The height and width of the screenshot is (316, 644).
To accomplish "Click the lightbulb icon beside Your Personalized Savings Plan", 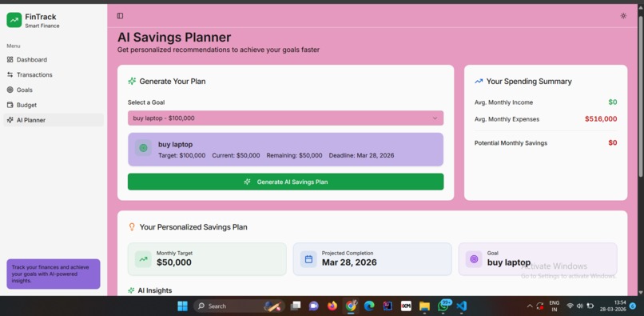I will 132,226.
